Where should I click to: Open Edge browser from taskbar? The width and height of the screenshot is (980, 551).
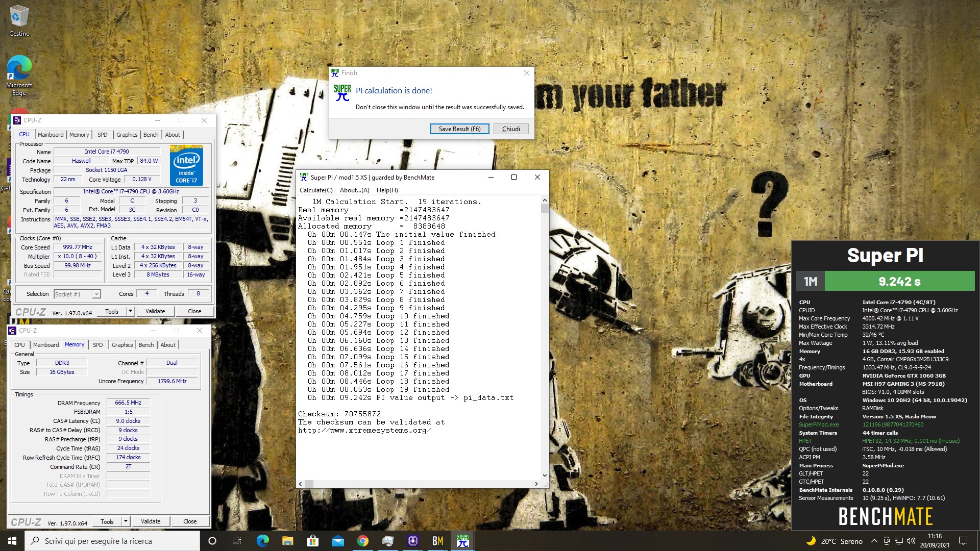pos(262,541)
